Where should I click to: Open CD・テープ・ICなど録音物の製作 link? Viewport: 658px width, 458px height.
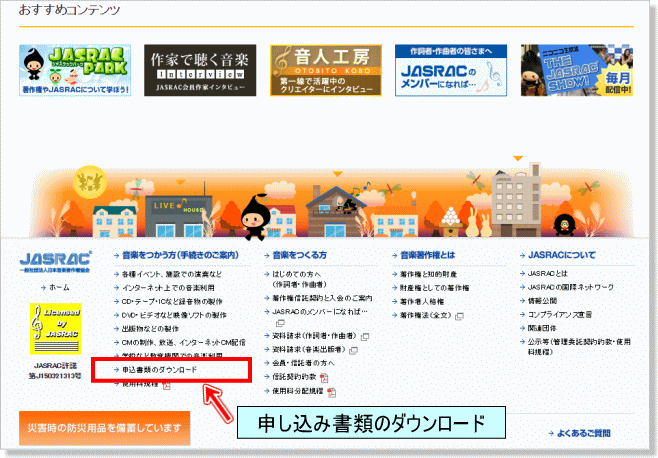(x=172, y=302)
